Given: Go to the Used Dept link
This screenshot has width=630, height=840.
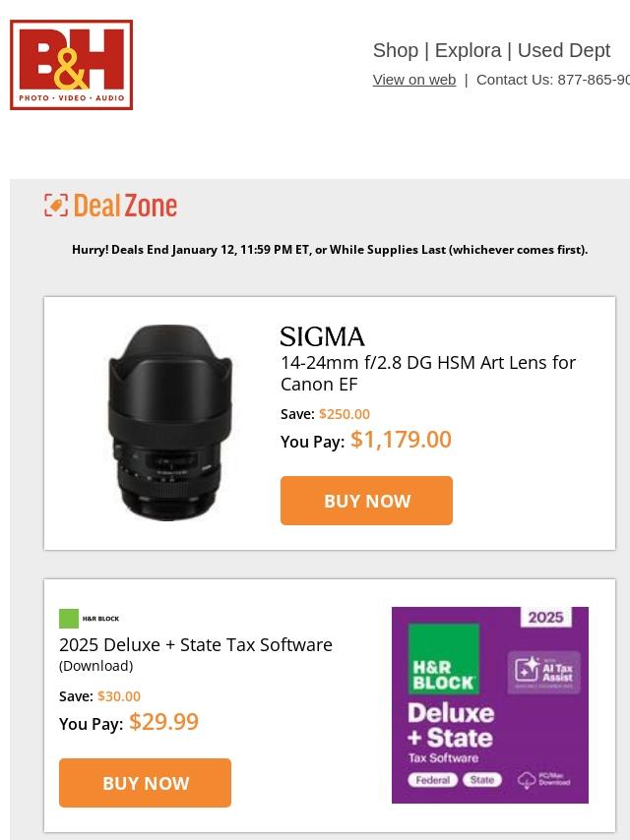Looking at the screenshot, I should pos(564,50).
